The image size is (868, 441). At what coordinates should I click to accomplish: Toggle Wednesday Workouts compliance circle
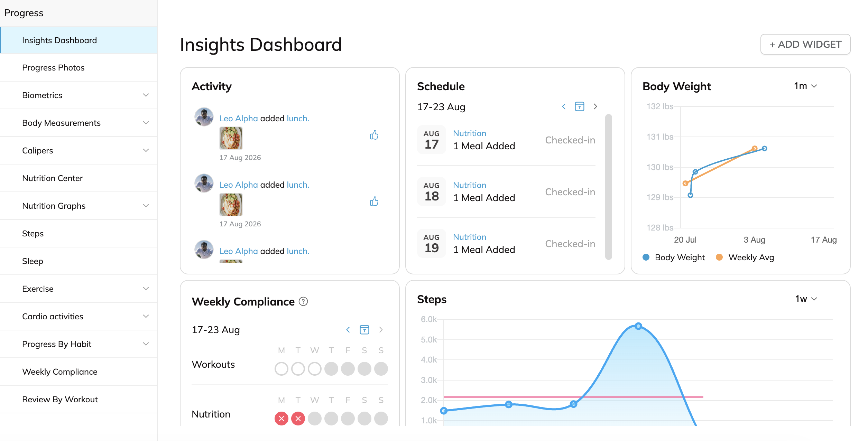coord(315,369)
